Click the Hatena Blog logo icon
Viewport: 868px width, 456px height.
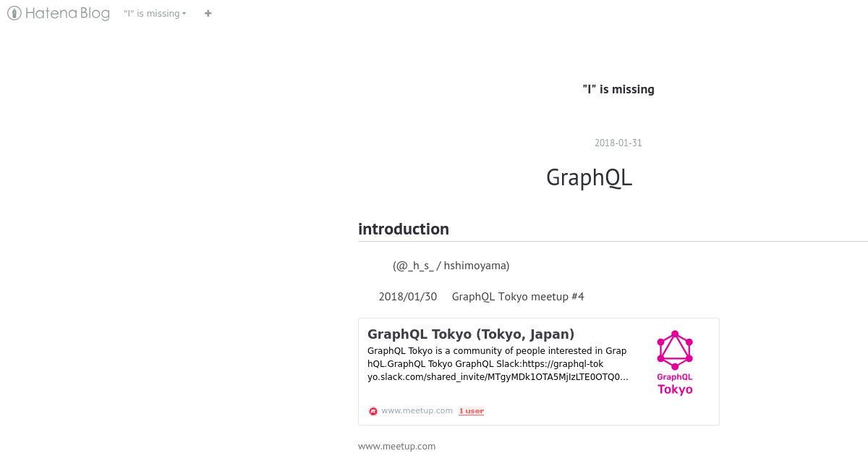pos(14,13)
